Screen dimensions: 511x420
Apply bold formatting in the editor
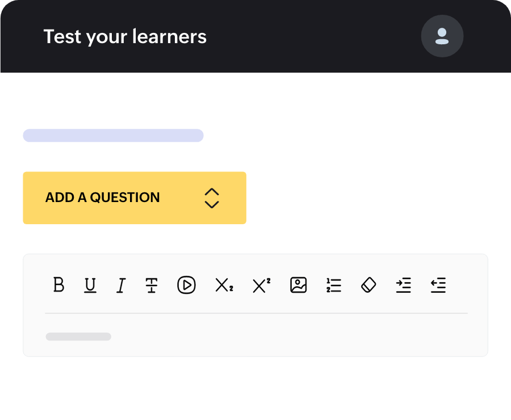point(58,285)
